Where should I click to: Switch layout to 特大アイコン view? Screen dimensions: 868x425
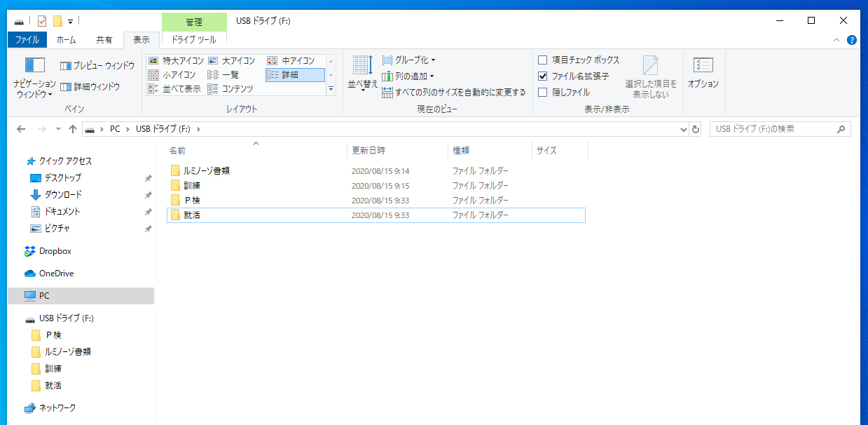point(176,61)
